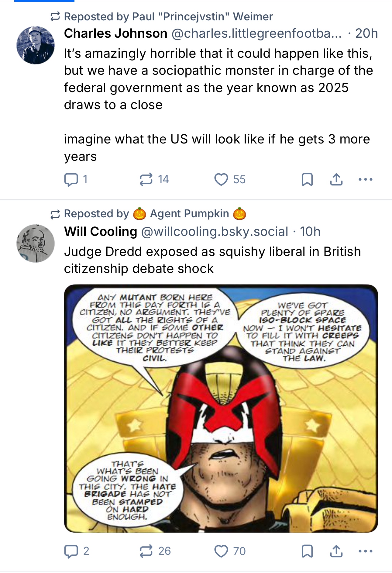The width and height of the screenshot is (392, 573).
Task: Open the Judge Dredd comic image
Action: click(x=221, y=408)
